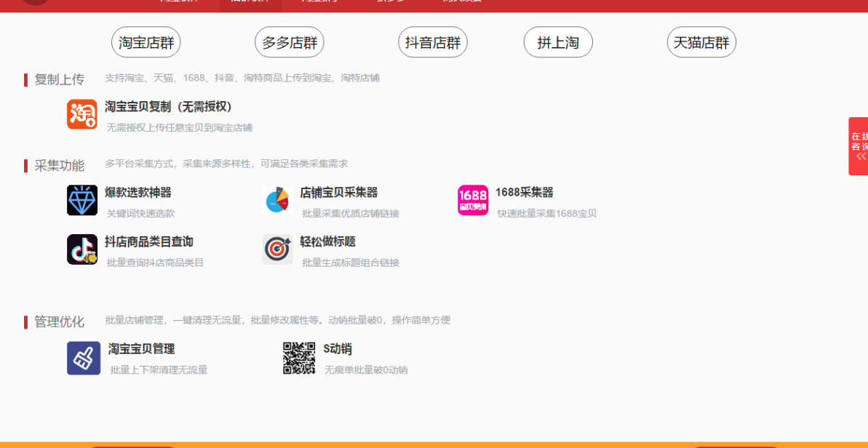Viewport: 868px width, 448px height.
Task: Open the 拼上淘 tab
Action: point(558,42)
